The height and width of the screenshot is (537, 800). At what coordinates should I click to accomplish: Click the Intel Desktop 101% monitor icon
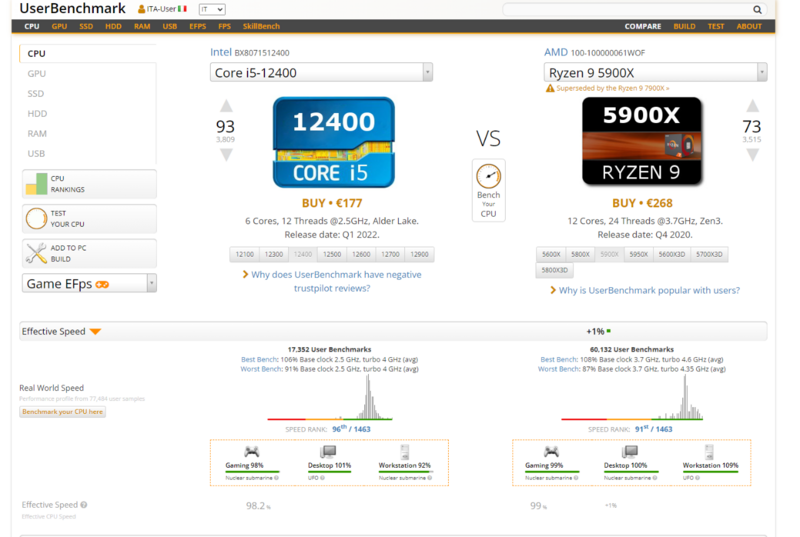pos(329,452)
